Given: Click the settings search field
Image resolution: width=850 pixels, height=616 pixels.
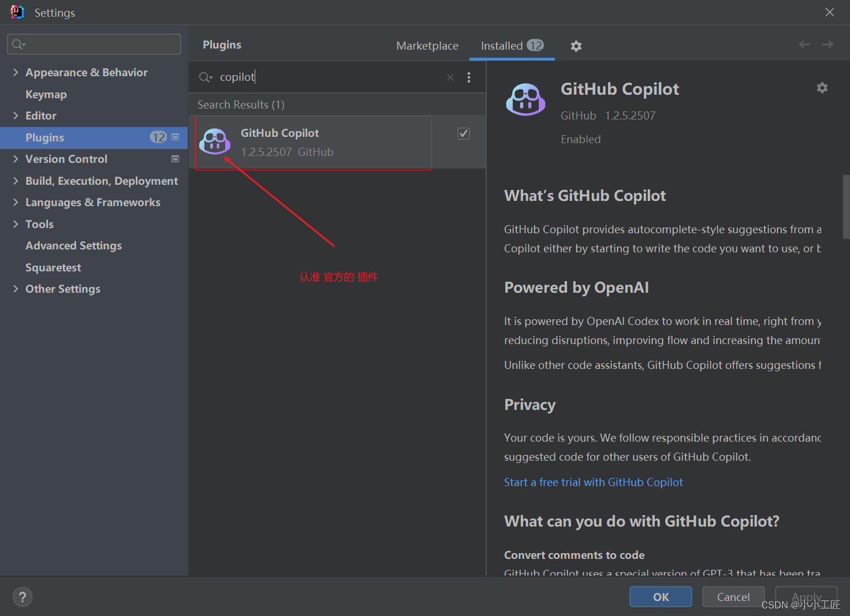Looking at the screenshot, I should pos(94,44).
